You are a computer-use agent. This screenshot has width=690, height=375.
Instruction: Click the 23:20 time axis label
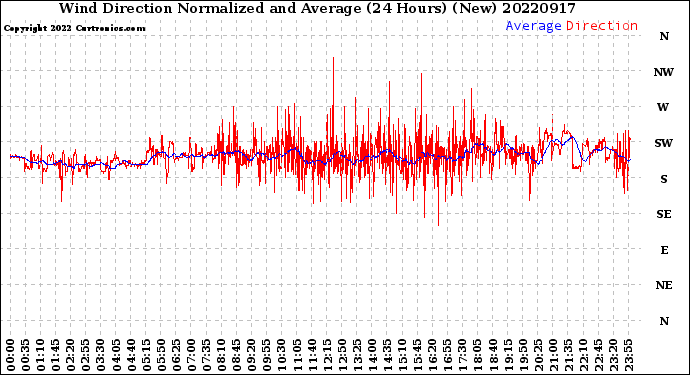pyautogui.click(x=613, y=355)
